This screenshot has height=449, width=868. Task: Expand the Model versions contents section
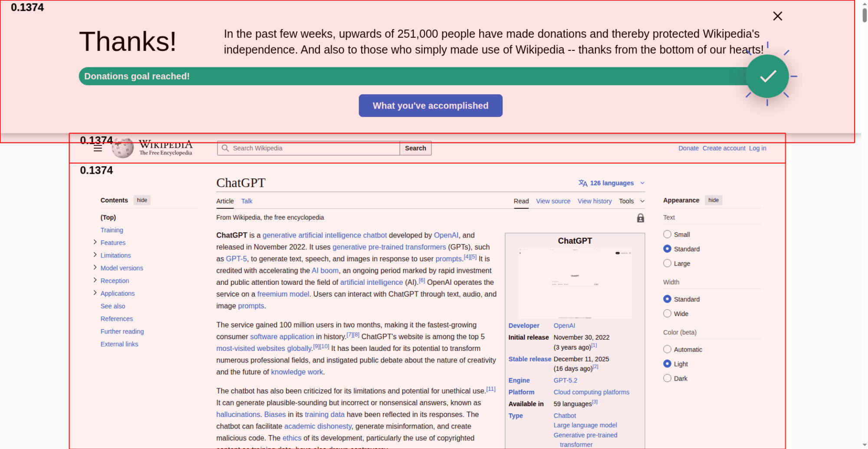pos(95,267)
